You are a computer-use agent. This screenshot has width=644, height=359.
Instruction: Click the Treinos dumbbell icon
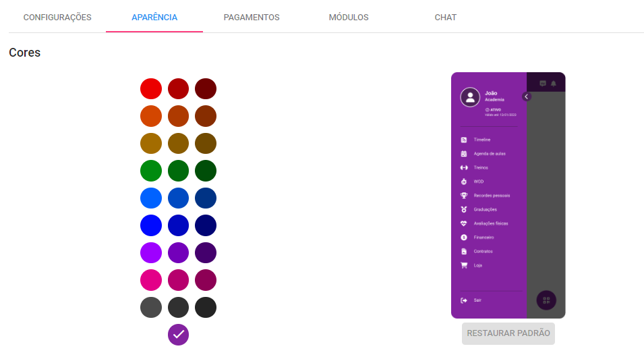(x=464, y=168)
